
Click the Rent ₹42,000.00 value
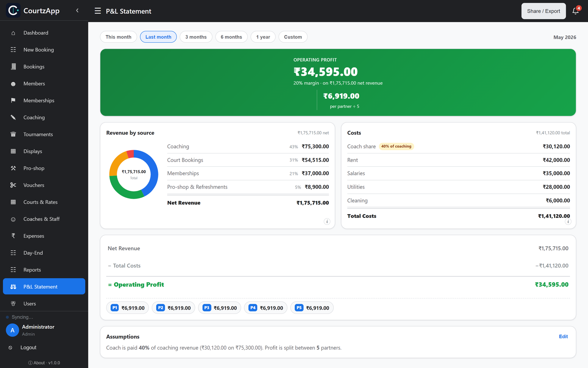(x=556, y=160)
